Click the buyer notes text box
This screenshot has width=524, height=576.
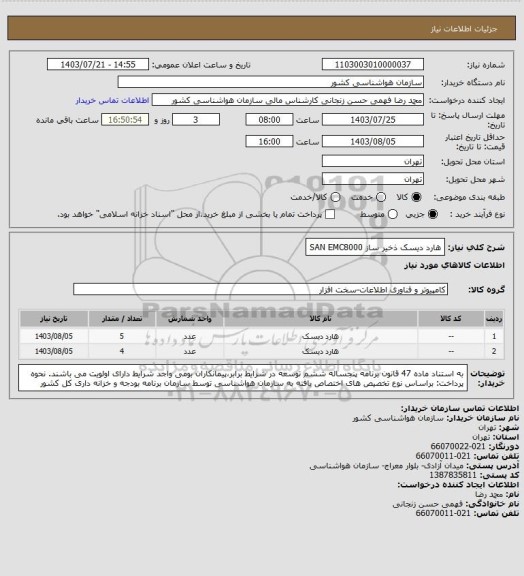click(243, 378)
